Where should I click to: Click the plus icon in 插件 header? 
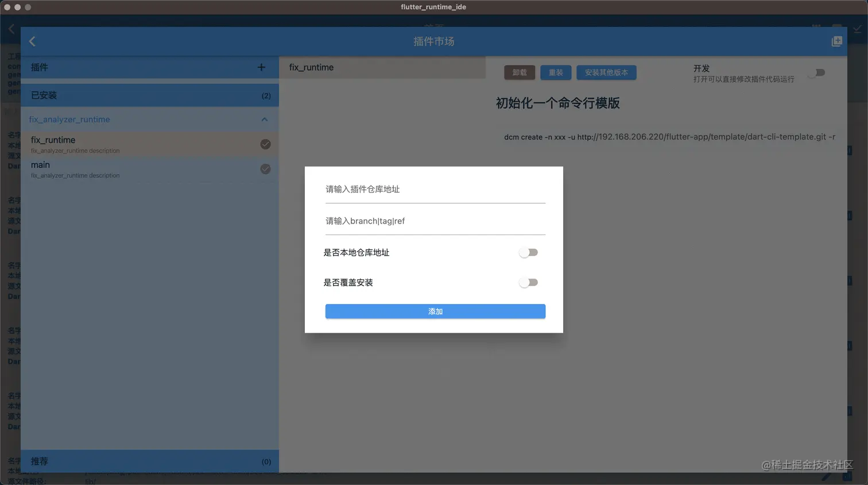(261, 67)
